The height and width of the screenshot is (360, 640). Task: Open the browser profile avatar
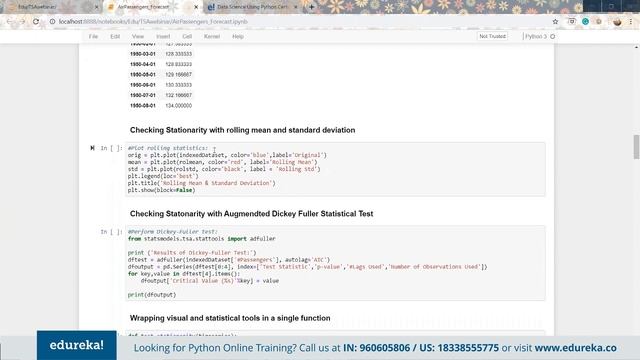pyautogui.click(x=617, y=22)
